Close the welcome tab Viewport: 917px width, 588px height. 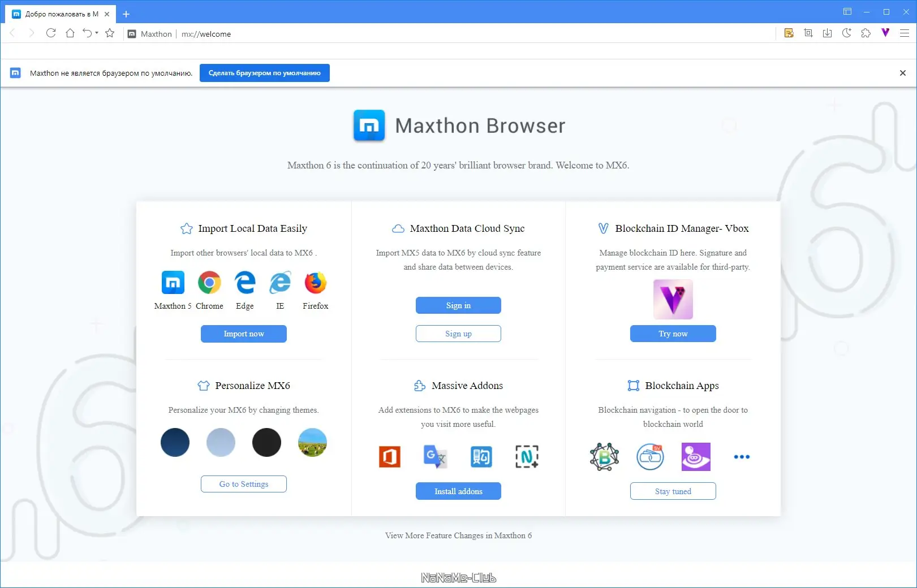(x=107, y=14)
